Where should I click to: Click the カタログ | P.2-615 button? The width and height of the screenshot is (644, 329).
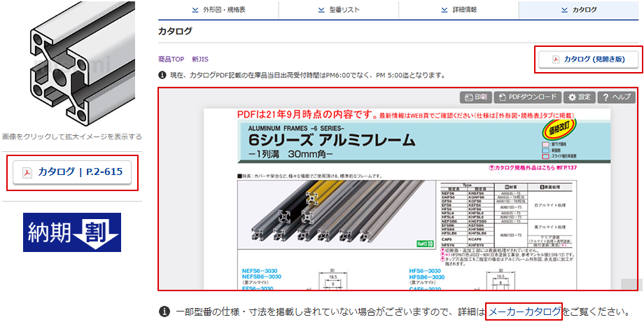coord(72,172)
